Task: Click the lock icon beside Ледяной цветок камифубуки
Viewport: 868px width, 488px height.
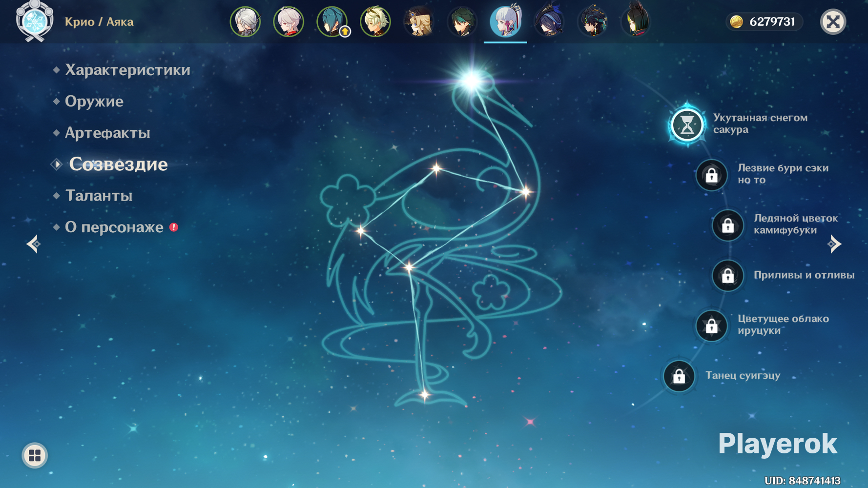Action: 727,225
